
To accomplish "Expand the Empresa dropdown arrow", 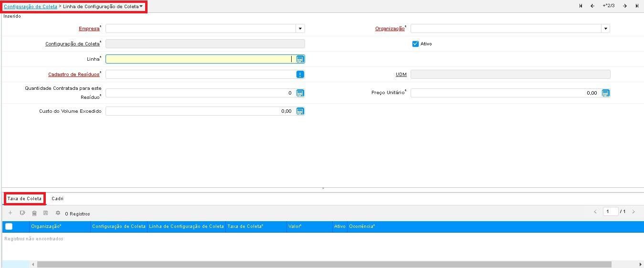I will click(300, 29).
